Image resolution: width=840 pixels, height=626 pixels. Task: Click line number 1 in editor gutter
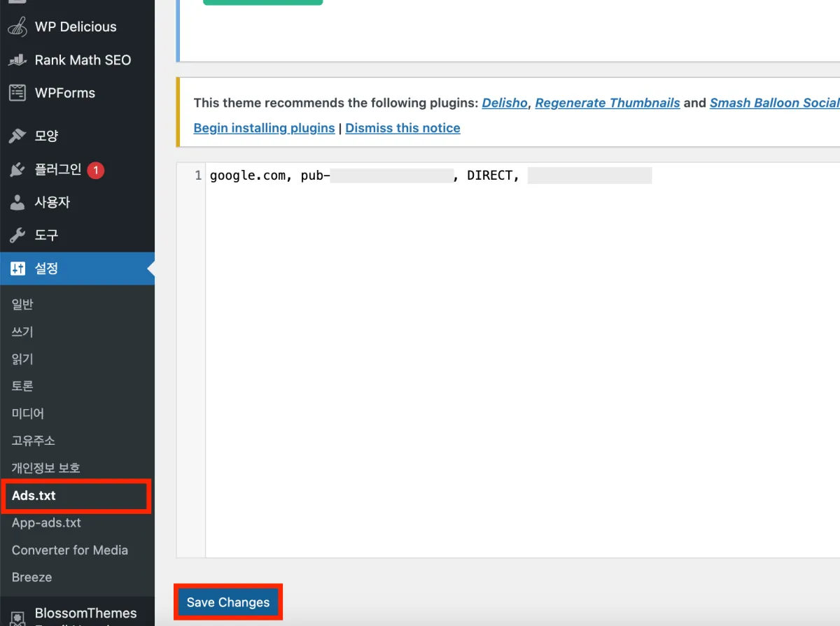pos(198,176)
